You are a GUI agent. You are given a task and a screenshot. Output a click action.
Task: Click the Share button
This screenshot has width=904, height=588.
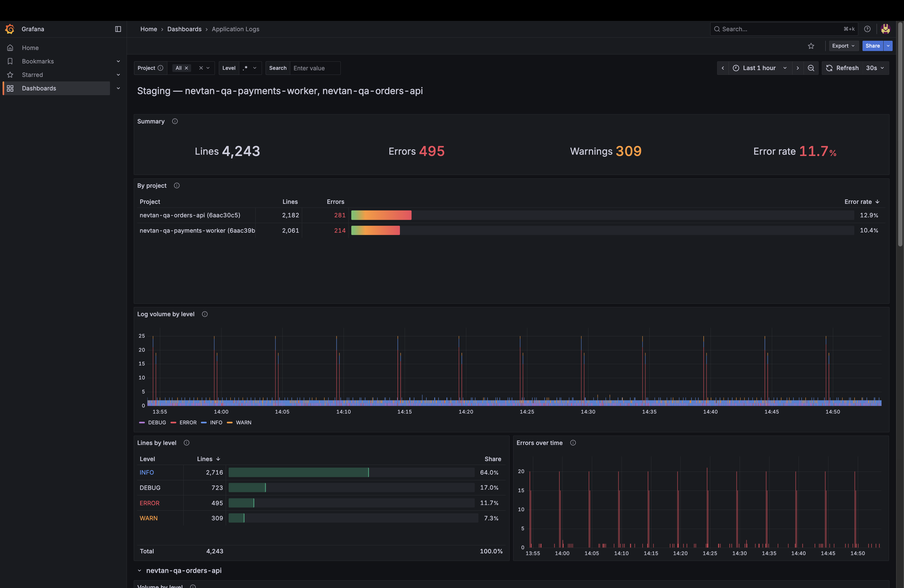(x=873, y=46)
